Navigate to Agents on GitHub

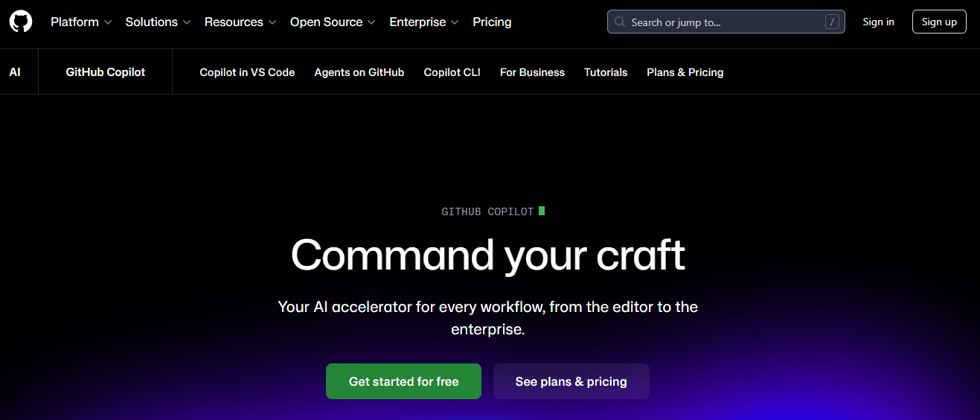click(359, 72)
